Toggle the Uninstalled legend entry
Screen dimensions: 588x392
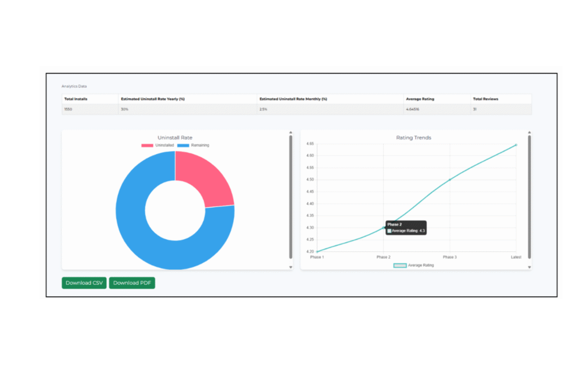(x=160, y=145)
